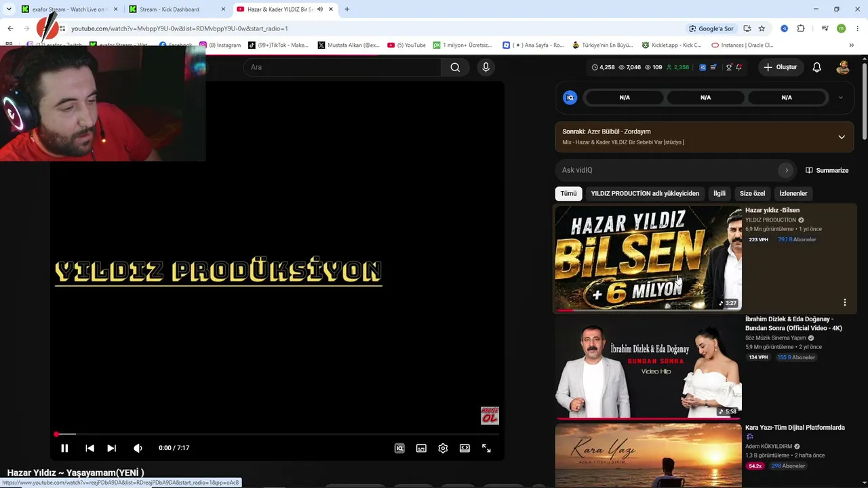Open the Oluştur create menu
This screenshot has width=868, height=488.
[780, 67]
